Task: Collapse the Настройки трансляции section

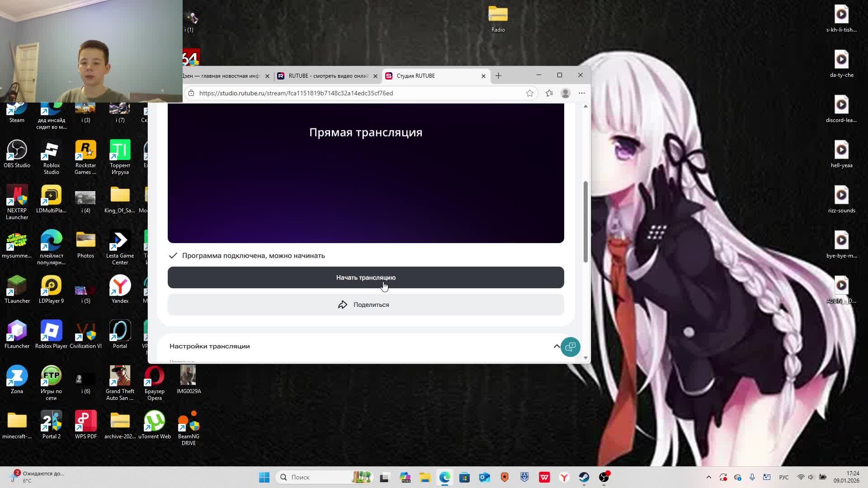Action: pos(557,346)
